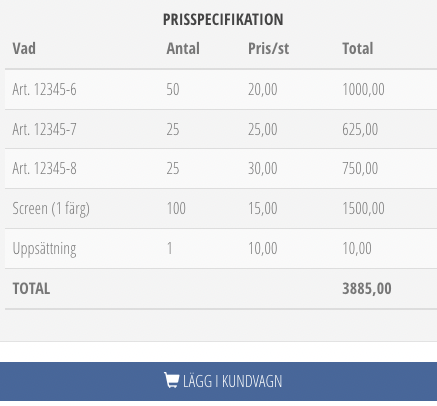Screen dimensions: 437x406
Task: Click the Vad column header
Action: coord(24,49)
